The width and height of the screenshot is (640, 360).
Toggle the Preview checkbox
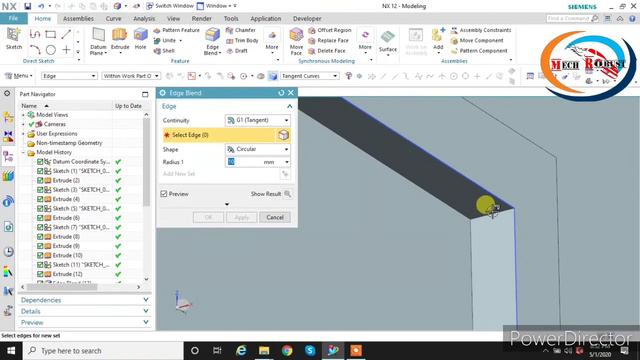(164, 194)
